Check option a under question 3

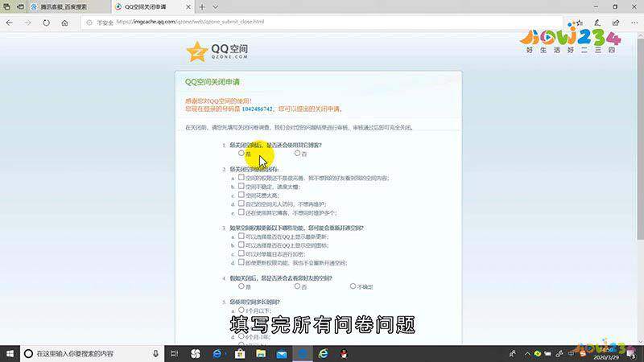(241, 236)
